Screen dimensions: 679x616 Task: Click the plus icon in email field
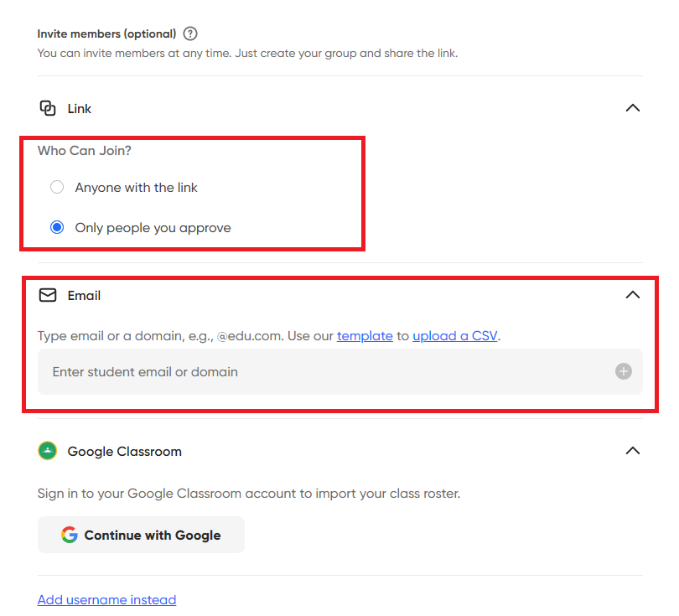[x=623, y=371]
